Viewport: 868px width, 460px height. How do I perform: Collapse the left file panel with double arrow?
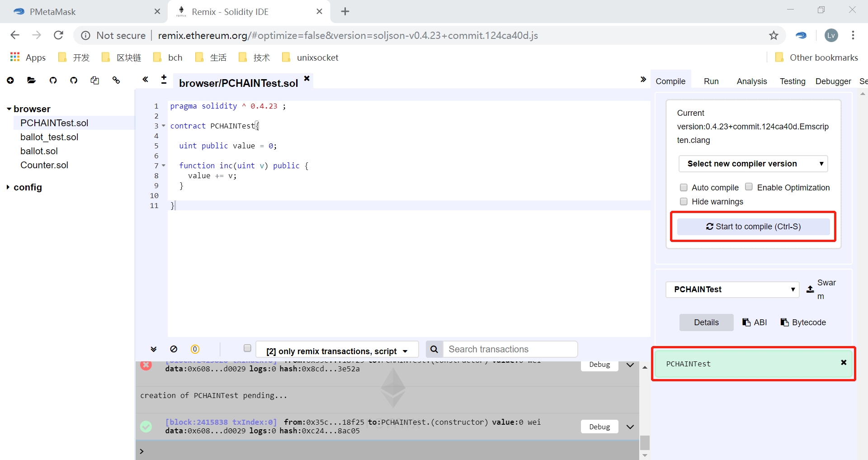pyautogui.click(x=145, y=80)
